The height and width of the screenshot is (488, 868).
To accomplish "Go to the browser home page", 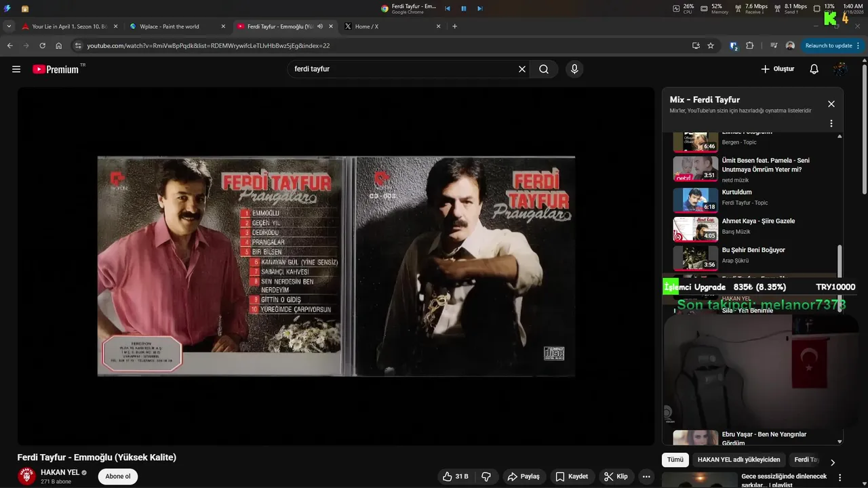I will (x=58, y=45).
